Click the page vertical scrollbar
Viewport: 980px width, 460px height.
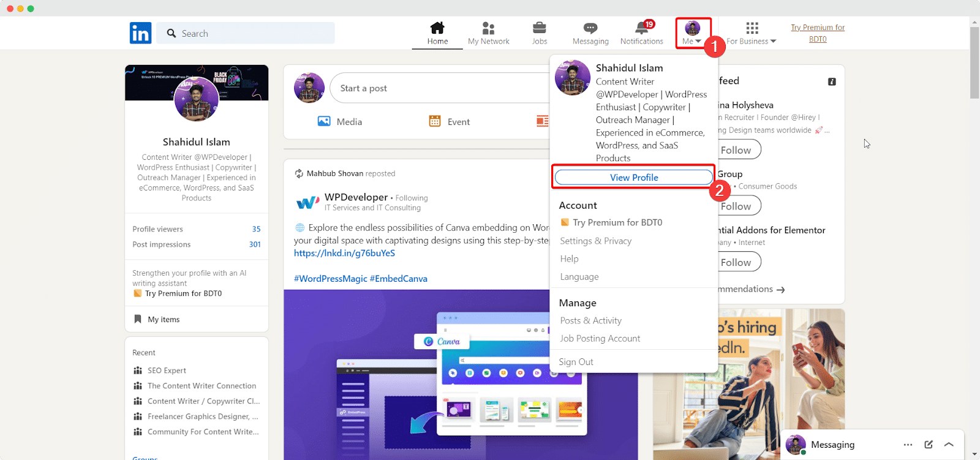pyautogui.click(x=974, y=62)
